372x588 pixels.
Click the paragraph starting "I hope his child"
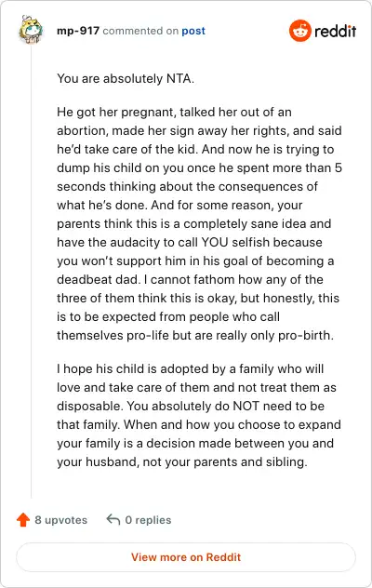click(x=199, y=415)
